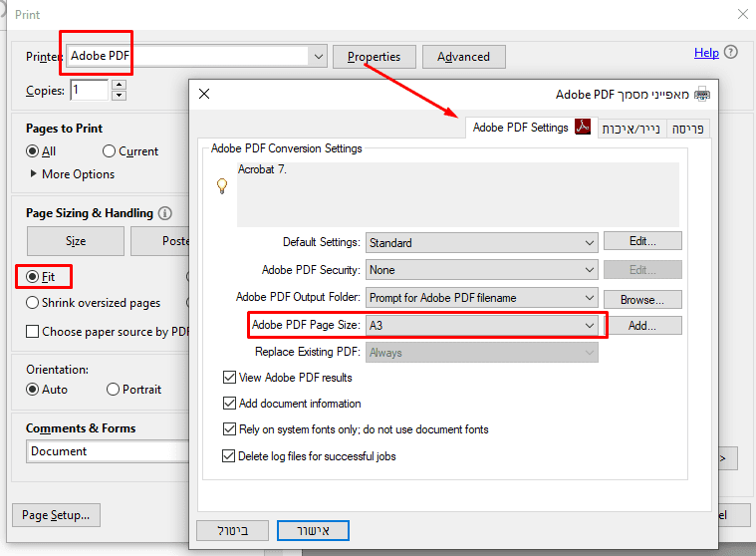Screen dimensions: 756x556
Task: Toggle Add document information checkbox
Action: (229, 404)
